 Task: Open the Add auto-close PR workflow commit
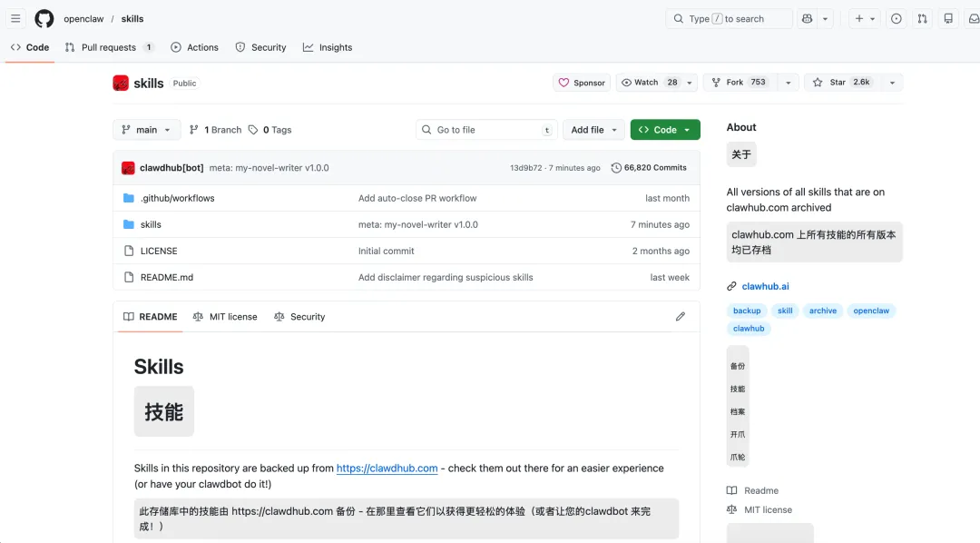[x=417, y=198]
